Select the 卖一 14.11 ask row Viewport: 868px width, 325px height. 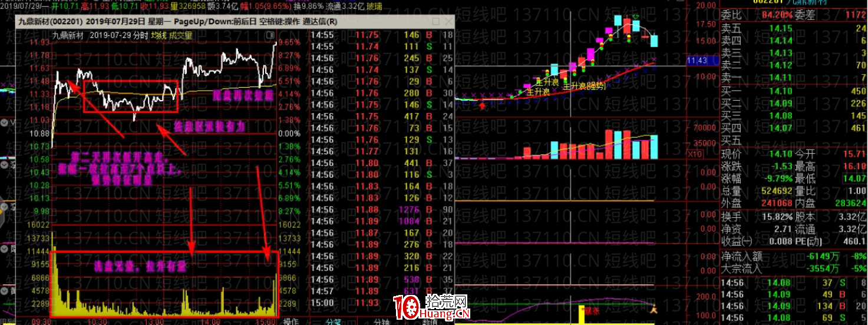(794, 78)
